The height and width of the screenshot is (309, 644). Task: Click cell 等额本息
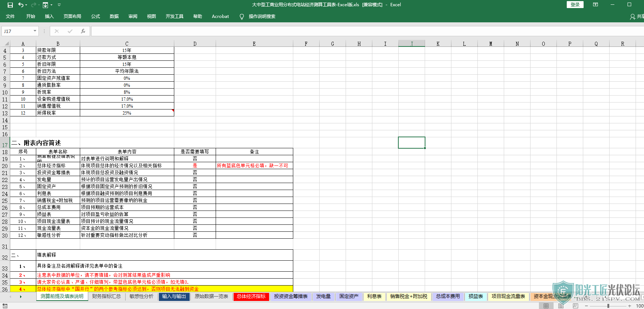[x=127, y=57]
